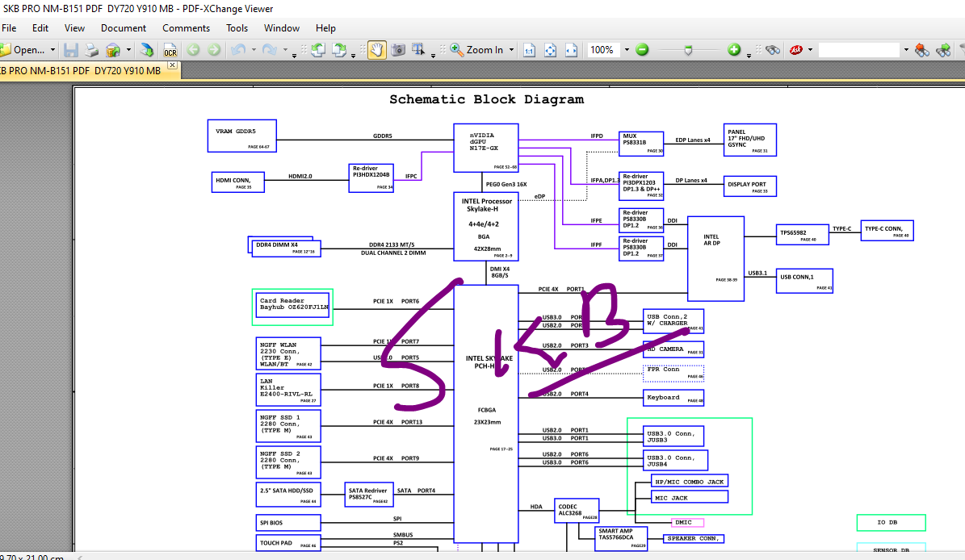This screenshot has height=560, width=965.
Task: Click the Redo arrow icon
Action: (x=270, y=50)
